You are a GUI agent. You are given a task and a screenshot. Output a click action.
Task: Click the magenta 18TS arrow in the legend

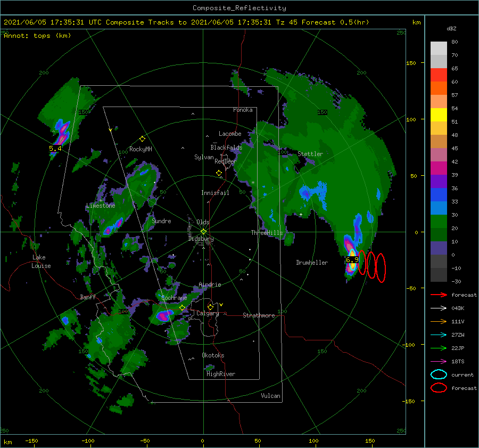(x=439, y=362)
